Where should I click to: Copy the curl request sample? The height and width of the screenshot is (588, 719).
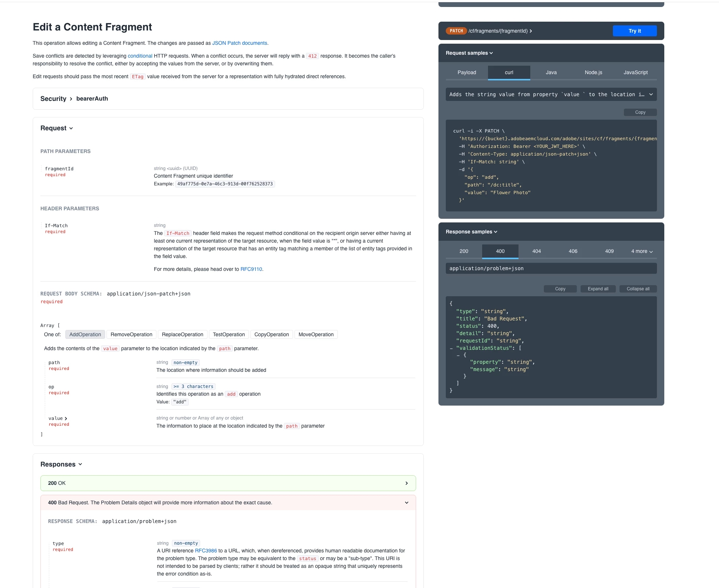pos(640,112)
